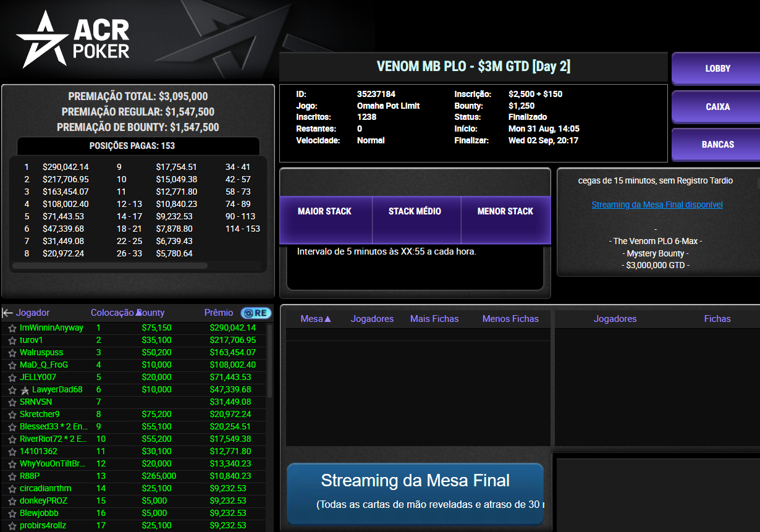Image resolution: width=760 pixels, height=532 pixels.
Task: Click Fichas header in seat panel
Action: 717,319
